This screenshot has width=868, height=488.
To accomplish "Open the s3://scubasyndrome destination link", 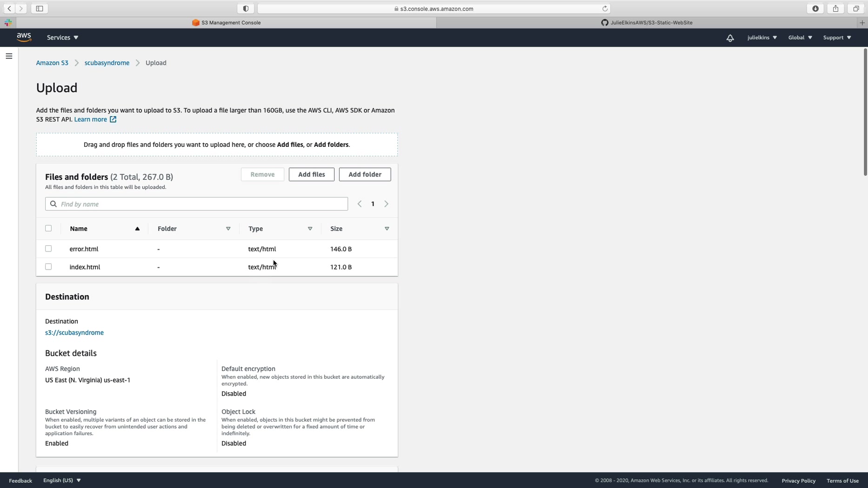I will [x=74, y=333].
